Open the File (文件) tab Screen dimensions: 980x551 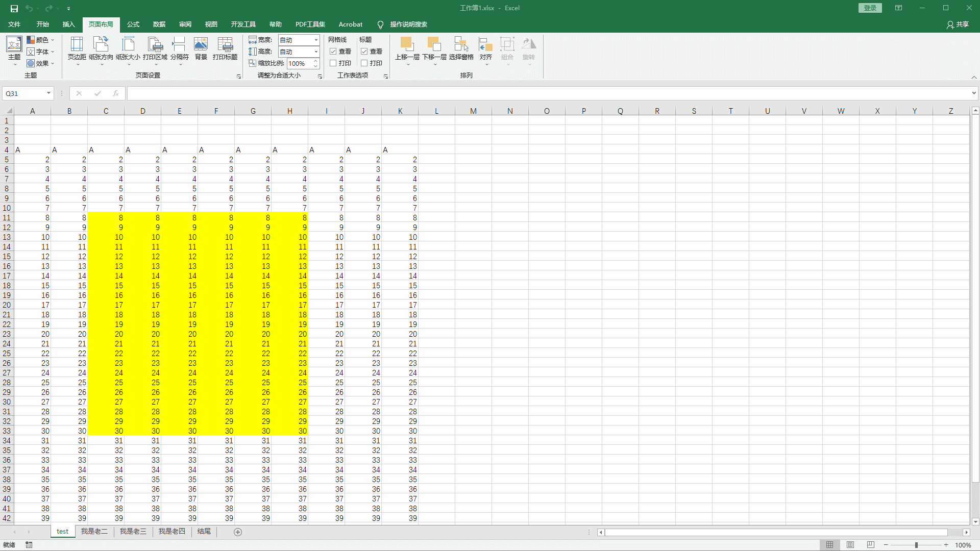click(14, 24)
